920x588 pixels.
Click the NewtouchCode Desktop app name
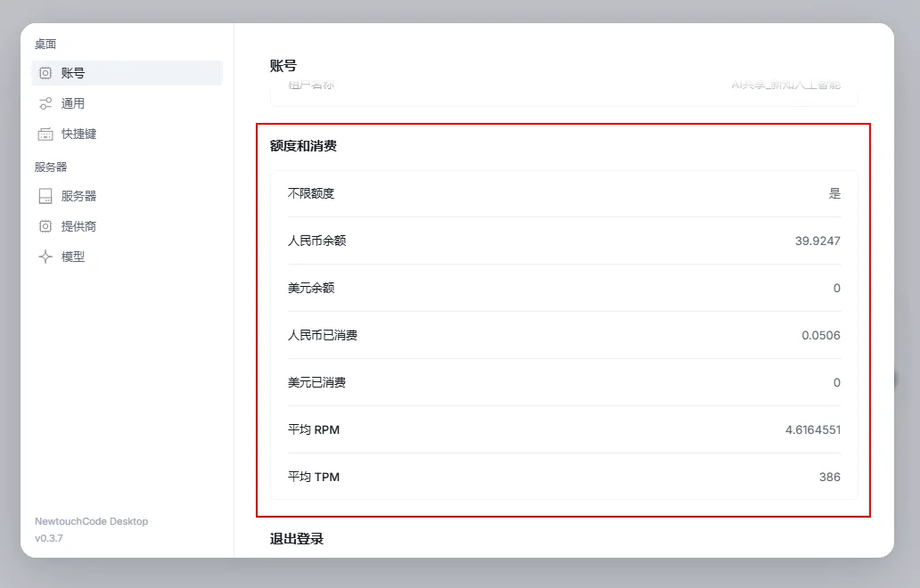click(x=92, y=521)
